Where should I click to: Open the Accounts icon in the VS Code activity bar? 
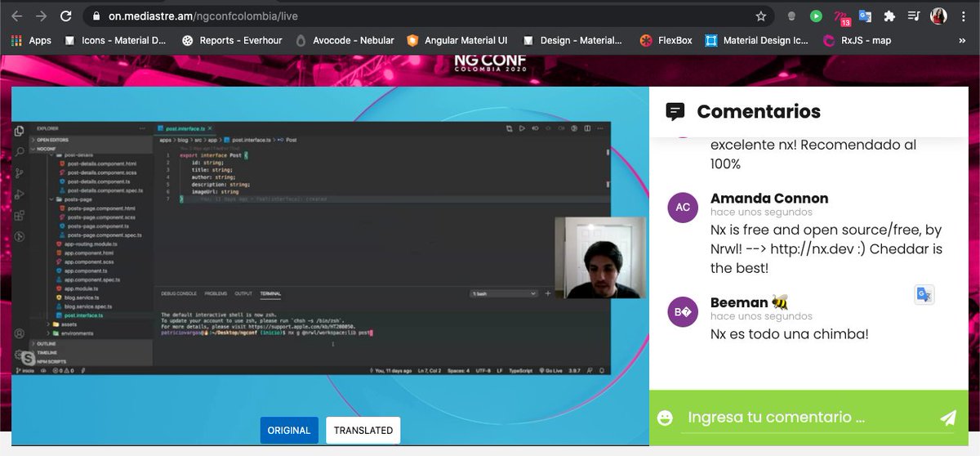point(20,333)
